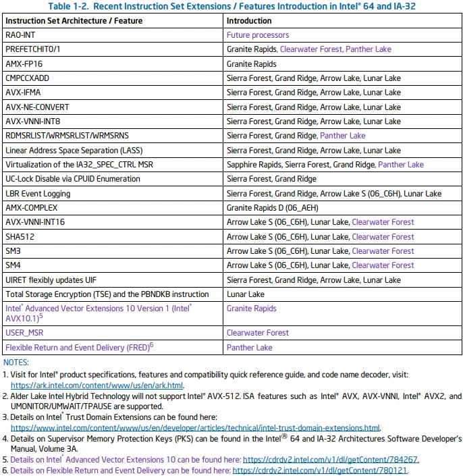
Task: Follow the getContent/784267 AVX10 link
Action: 331,460
